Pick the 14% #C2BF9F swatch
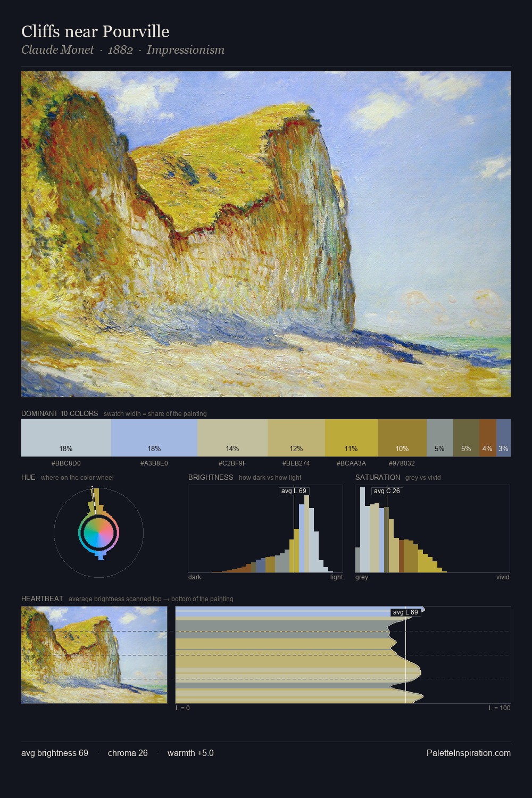The image size is (532, 798). (232, 438)
